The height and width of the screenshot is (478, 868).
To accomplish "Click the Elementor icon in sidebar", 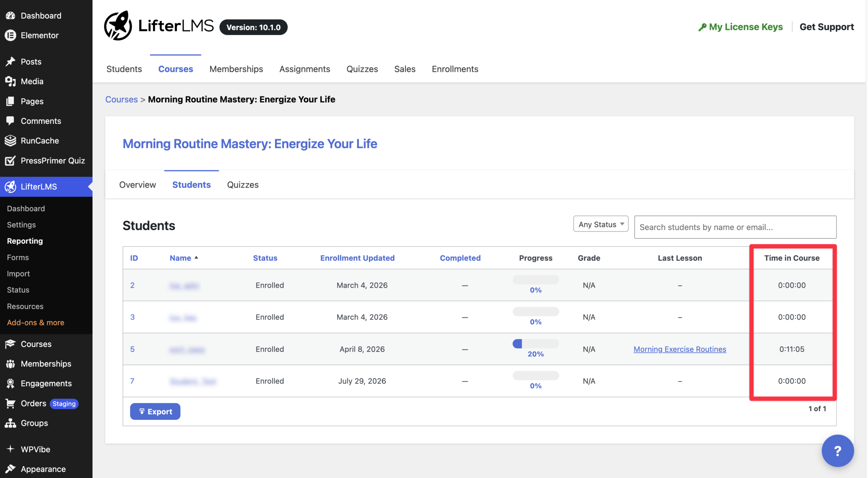I will click(11, 35).
